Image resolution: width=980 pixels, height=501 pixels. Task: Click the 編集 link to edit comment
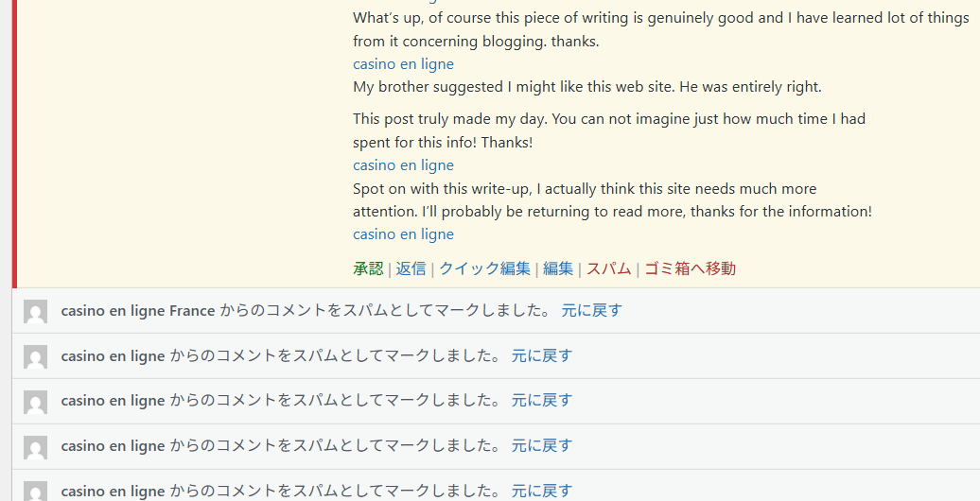[558, 268]
